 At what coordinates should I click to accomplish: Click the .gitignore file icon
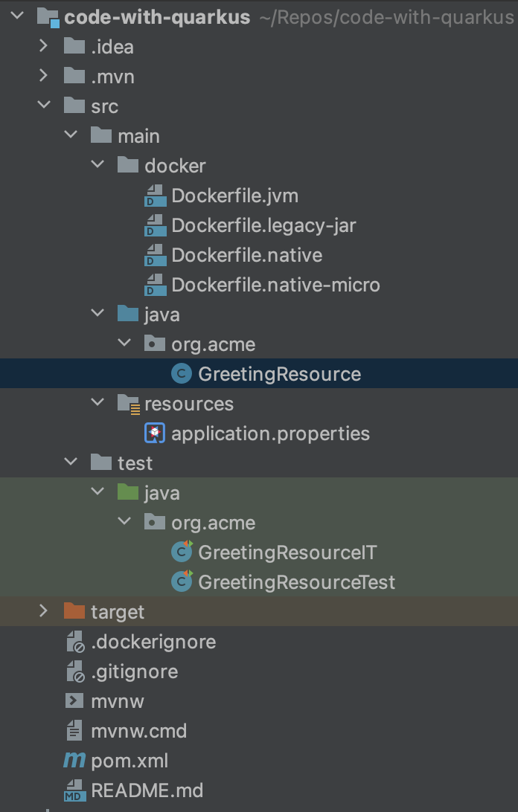pyautogui.click(x=76, y=671)
